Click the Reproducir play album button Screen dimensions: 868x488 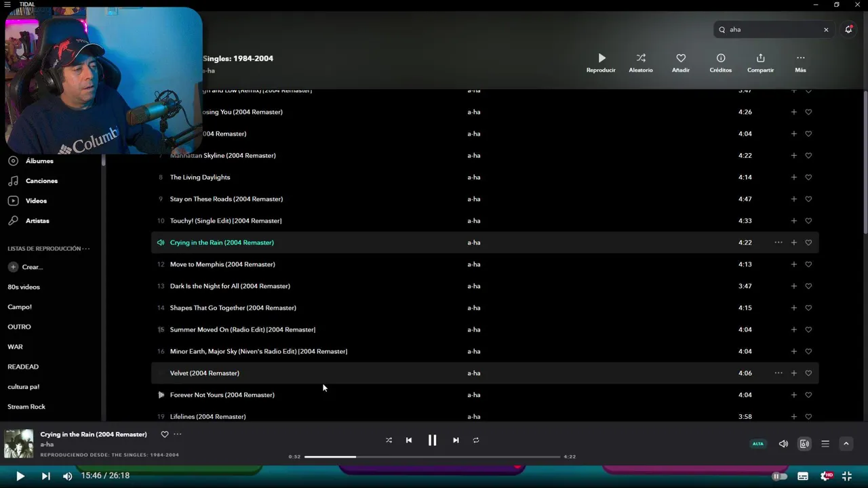pos(601,63)
